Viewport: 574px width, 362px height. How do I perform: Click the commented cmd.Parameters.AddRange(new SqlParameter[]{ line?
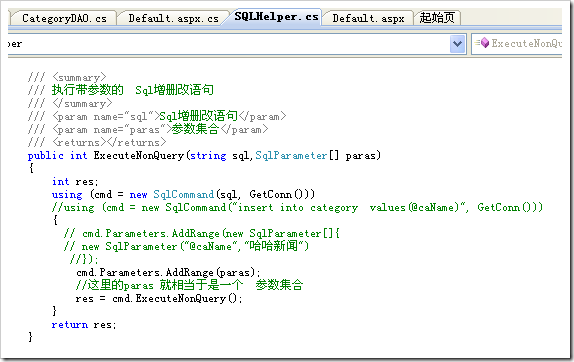[x=202, y=233]
